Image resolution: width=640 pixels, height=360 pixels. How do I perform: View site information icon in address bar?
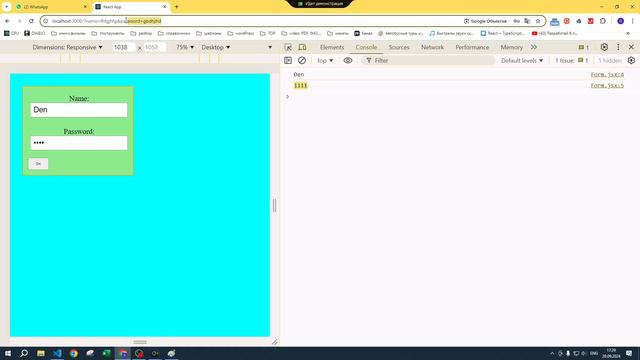[x=46, y=21]
